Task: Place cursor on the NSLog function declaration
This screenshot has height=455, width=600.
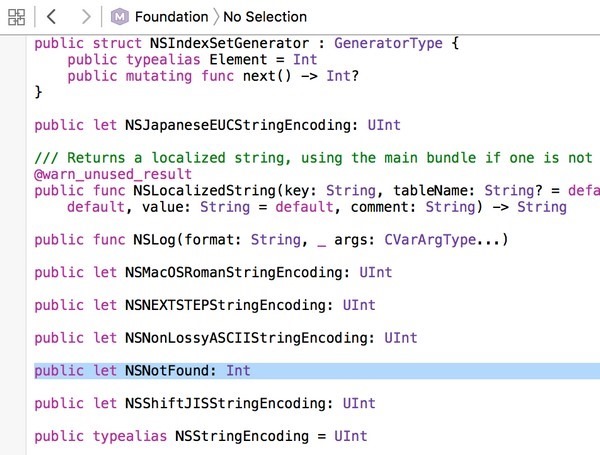Action: pos(270,240)
